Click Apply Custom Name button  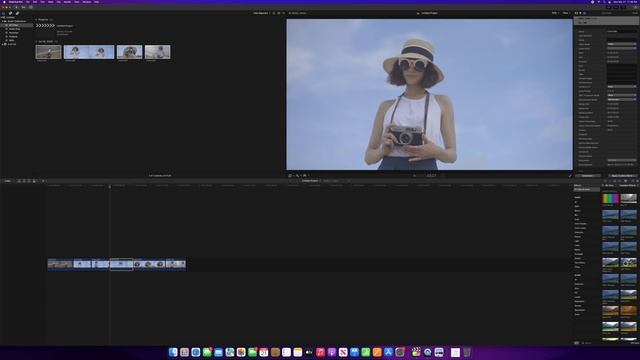click(x=622, y=176)
